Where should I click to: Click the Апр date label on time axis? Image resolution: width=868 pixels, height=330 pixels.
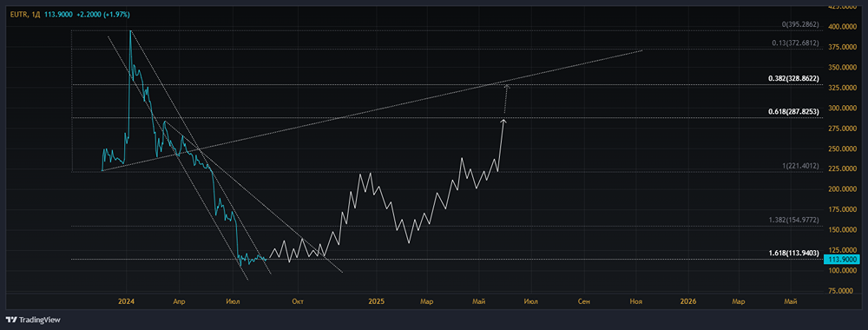point(179,301)
